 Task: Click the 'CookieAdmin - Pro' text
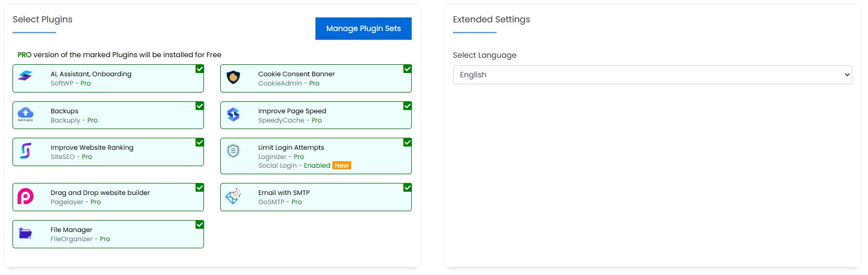[x=289, y=83]
